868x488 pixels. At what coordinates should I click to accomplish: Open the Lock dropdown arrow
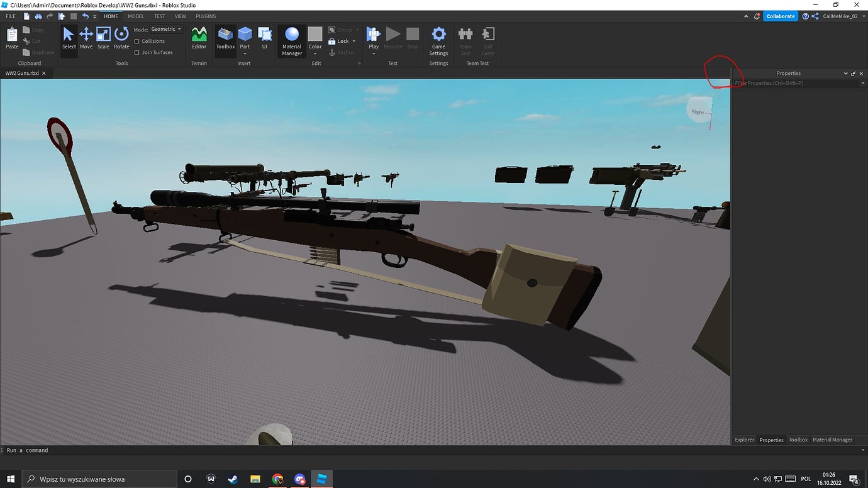point(354,42)
